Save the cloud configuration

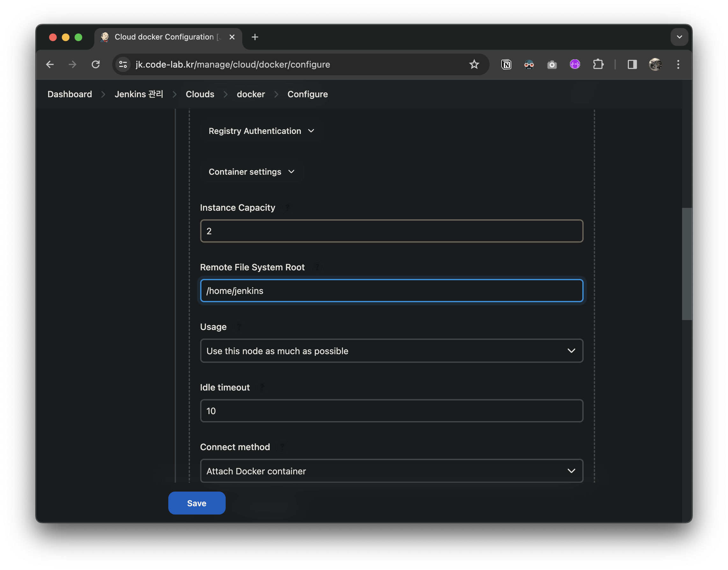(x=197, y=503)
